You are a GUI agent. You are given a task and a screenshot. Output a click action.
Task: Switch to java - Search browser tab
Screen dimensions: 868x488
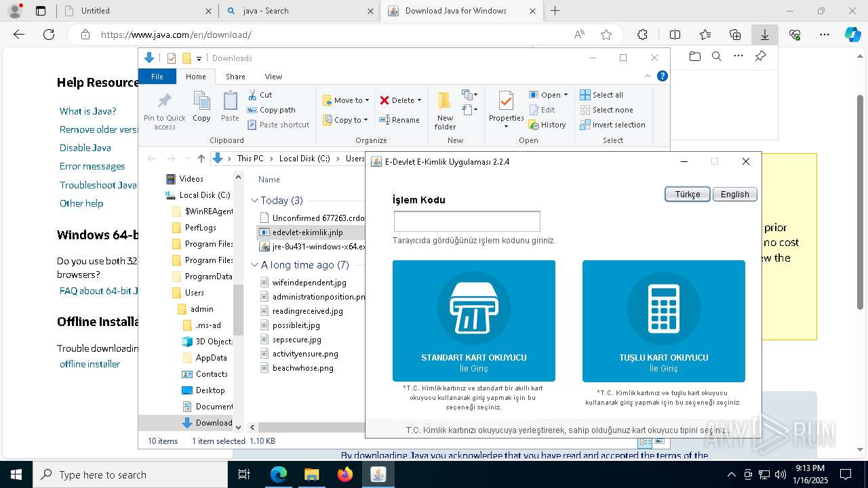299,11
